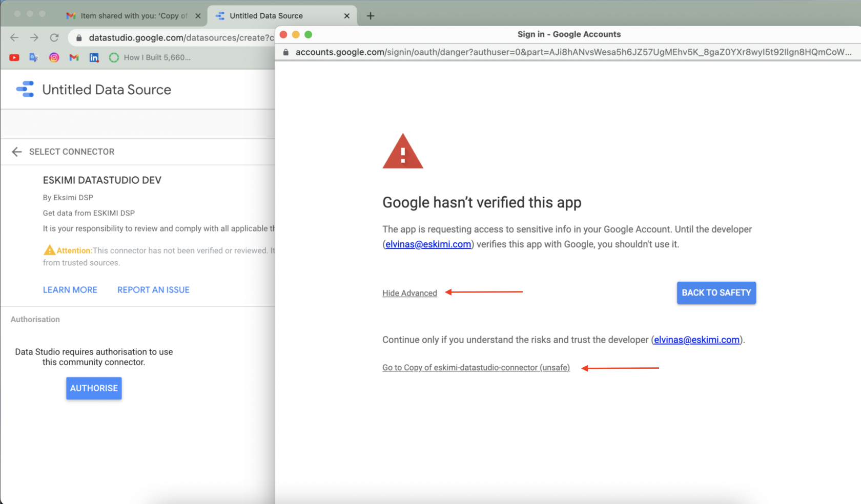Open the 'How I Built 5,660...' bookmark
This screenshot has width=861, height=504.
coord(150,57)
